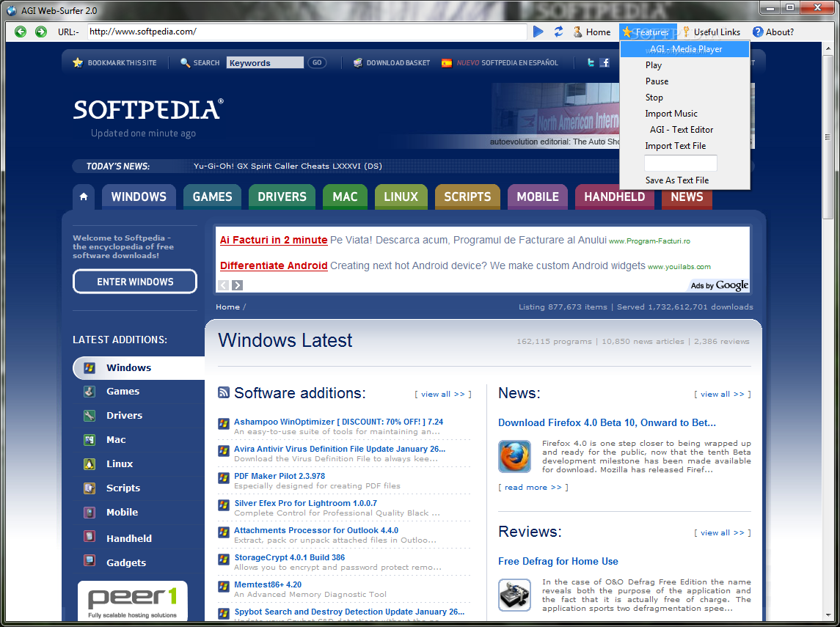Click the vertical scrollbar down arrow
Image resolution: width=840 pixels, height=627 pixels.
point(828,616)
